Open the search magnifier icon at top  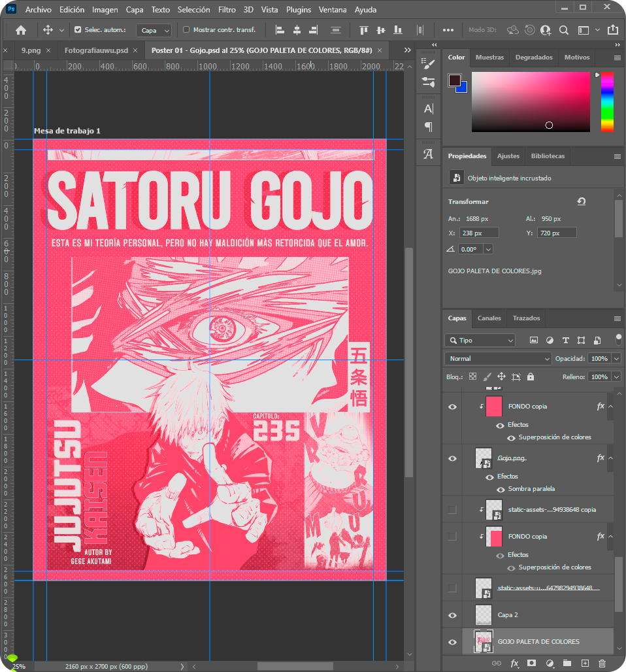[563, 30]
